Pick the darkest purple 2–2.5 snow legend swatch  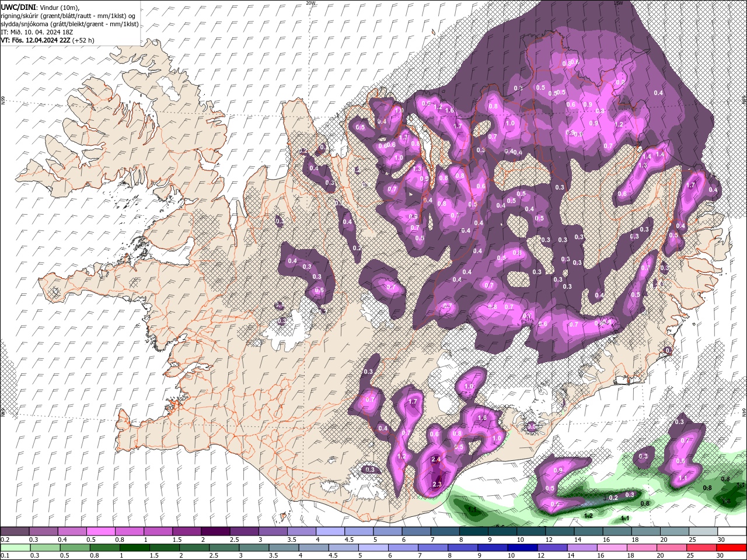(215, 531)
